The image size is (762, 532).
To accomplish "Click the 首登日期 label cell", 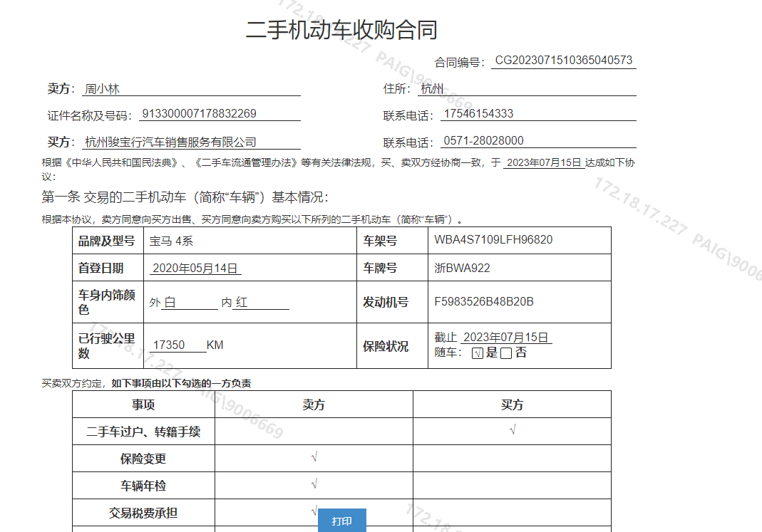I will click(x=108, y=268).
